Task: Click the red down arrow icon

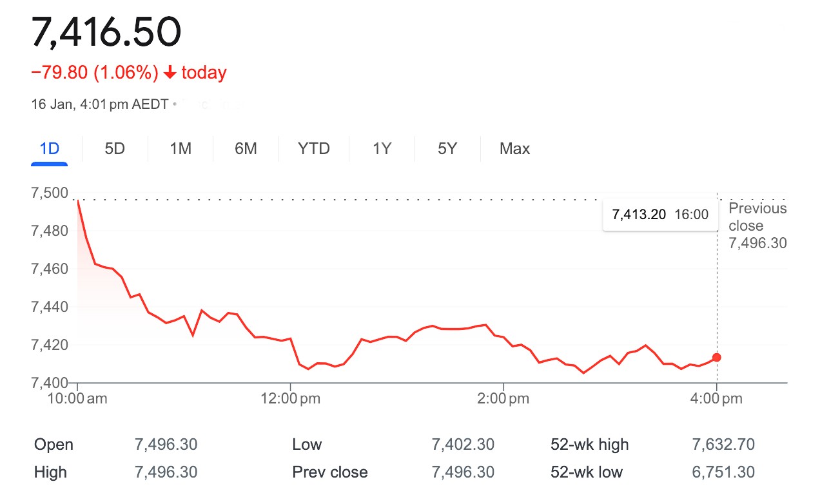Action: [170, 73]
